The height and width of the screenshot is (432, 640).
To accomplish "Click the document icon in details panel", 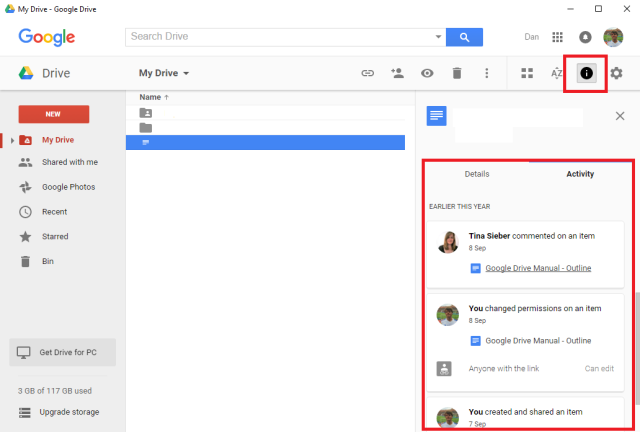I will (x=436, y=116).
